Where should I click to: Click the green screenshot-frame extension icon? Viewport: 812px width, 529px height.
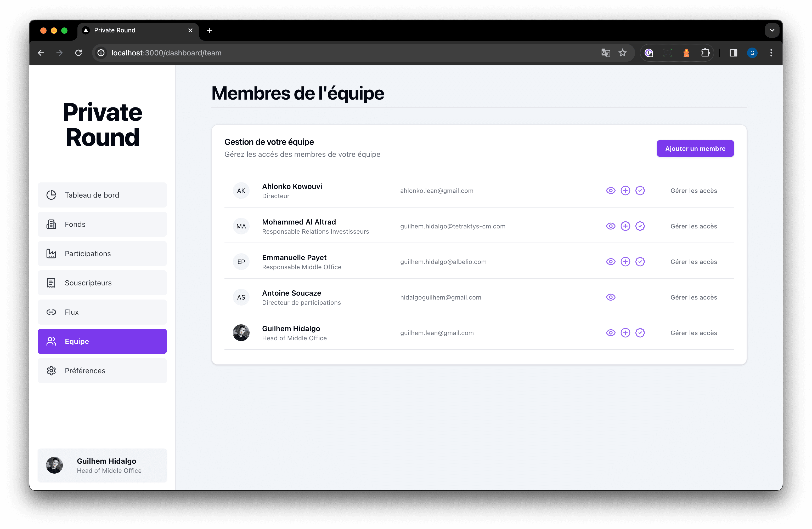pyautogui.click(x=668, y=53)
